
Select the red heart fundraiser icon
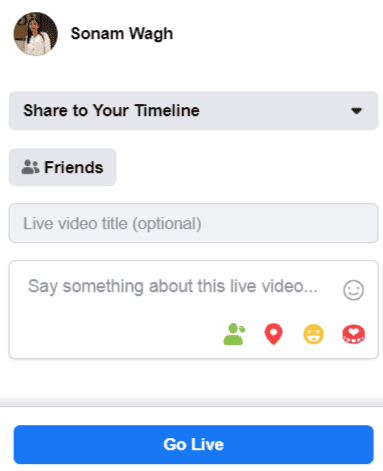(x=354, y=334)
